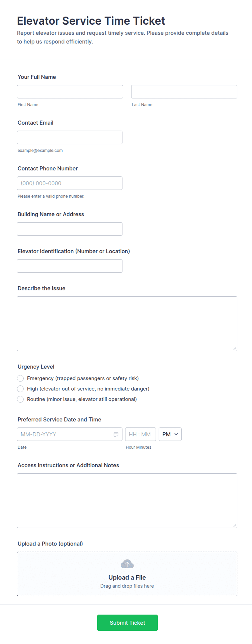The width and height of the screenshot is (252, 644).
Task: Select the Contact Phone Number field
Action: [70, 183]
